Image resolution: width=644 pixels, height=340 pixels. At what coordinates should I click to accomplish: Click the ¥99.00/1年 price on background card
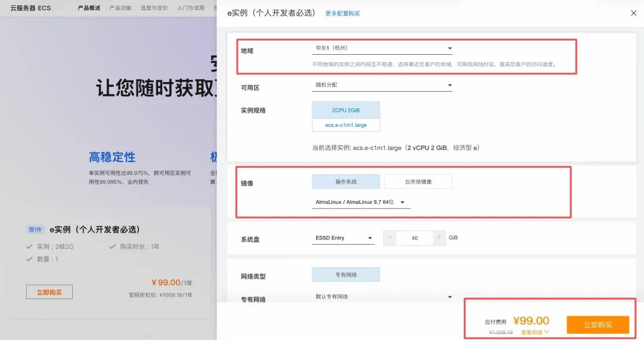click(172, 283)
